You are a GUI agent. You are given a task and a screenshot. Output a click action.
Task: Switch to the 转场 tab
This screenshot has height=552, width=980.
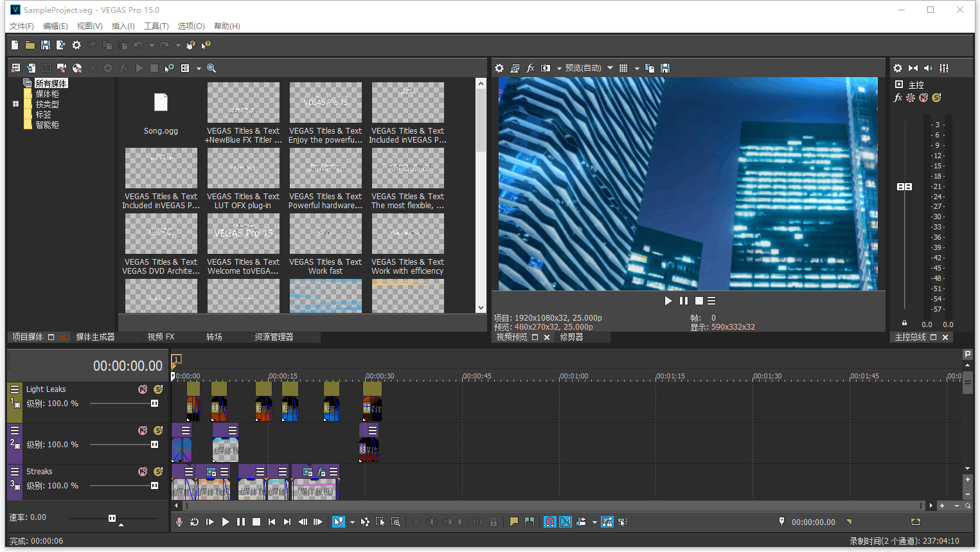coord(215,336)
